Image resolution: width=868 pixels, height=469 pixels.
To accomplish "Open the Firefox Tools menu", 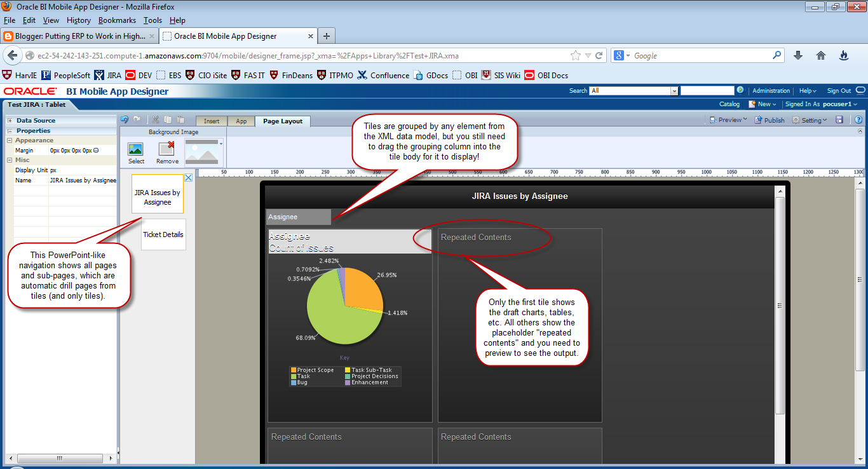I will click(x=153, y=20).
